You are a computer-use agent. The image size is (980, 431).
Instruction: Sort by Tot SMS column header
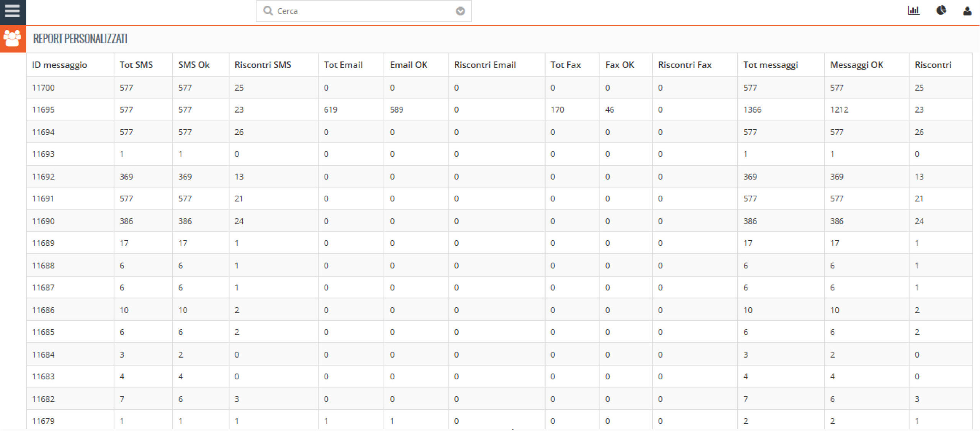pos(136,65)
